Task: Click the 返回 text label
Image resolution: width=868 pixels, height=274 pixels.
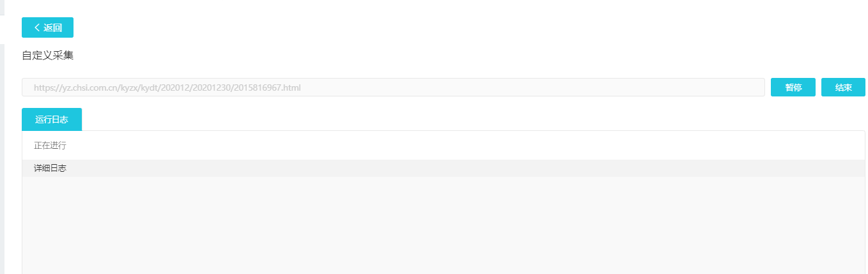Action: (x=52, y=27)
